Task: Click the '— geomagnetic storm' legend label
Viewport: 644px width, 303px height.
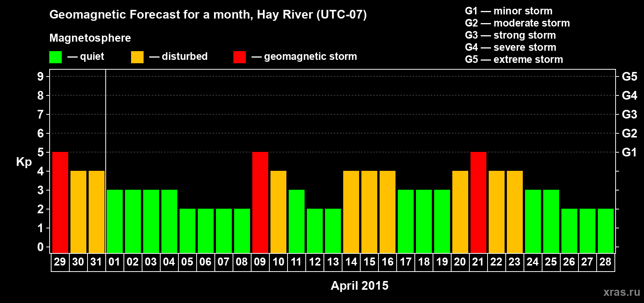Action: click(x=304, y=57)
